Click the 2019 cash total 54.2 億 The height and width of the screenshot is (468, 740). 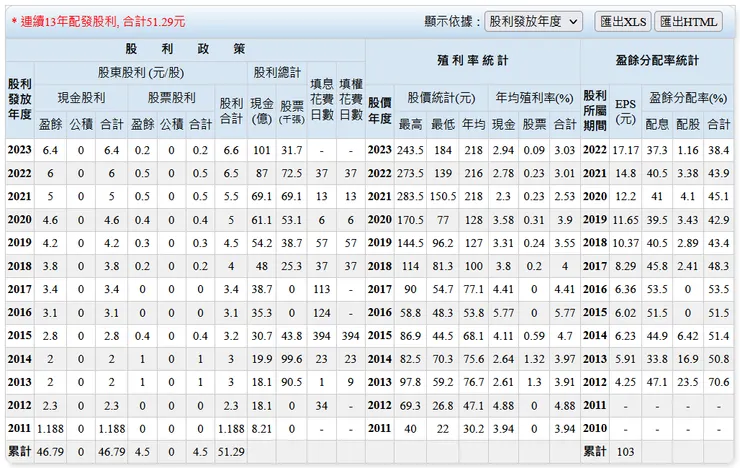261,243
